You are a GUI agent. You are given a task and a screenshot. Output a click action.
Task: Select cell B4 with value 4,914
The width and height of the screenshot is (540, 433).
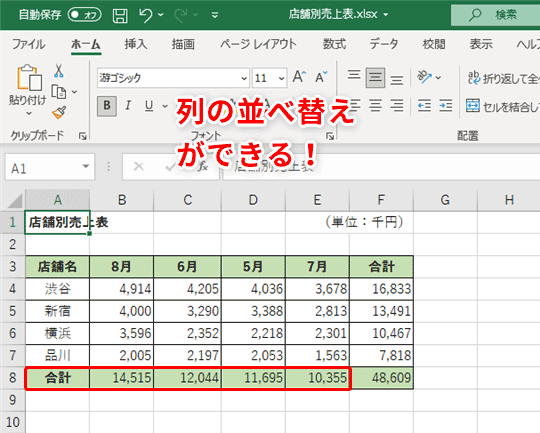[x=122, y=289]
